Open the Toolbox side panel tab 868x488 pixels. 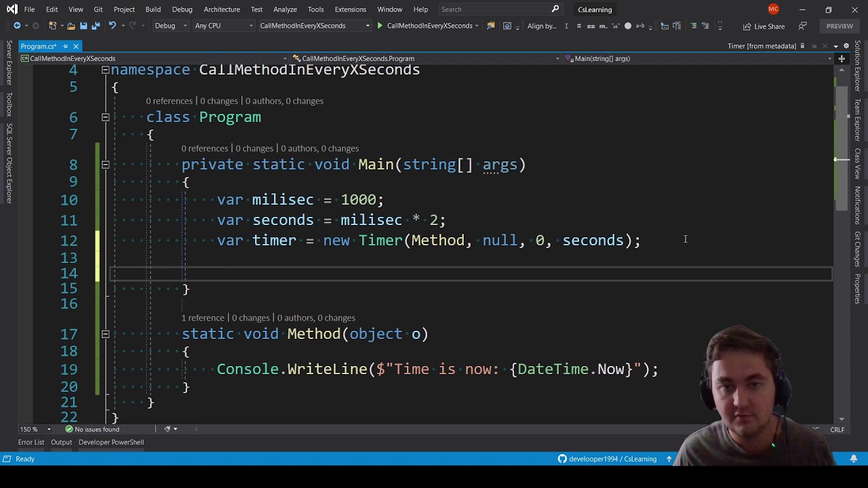coord(9,104)
